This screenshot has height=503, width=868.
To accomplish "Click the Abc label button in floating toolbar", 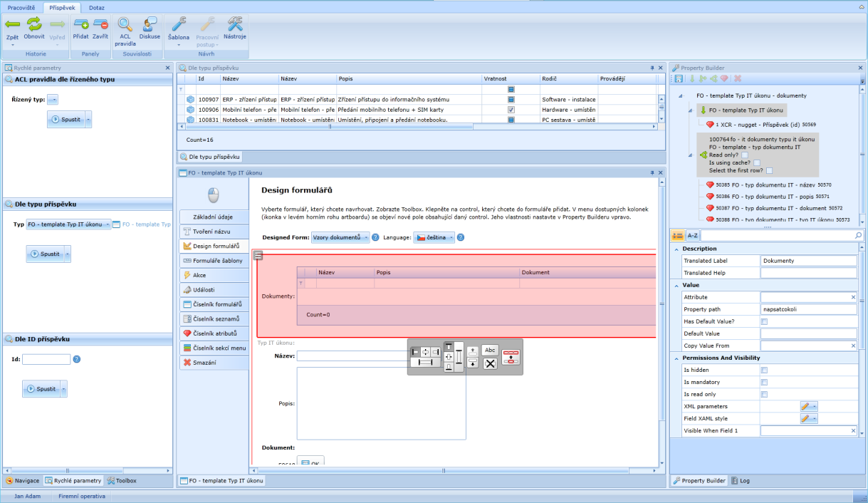I will (x=490, y=350).
